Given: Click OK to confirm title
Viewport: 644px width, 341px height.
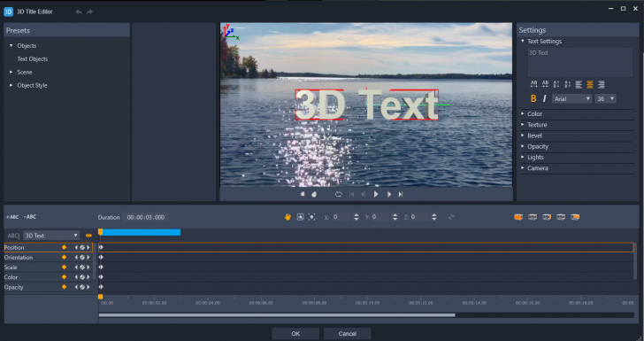Looking at the screenshot, I should [x=295, y=334].
